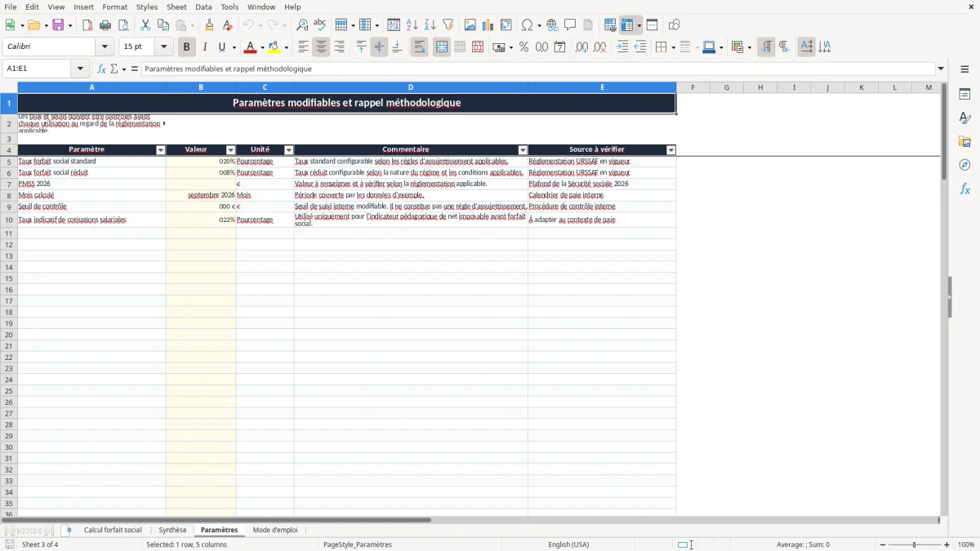
Task: Apply yellow Background Color
Action: [274, 47]
